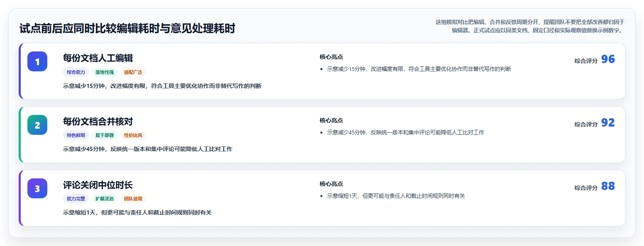
Task: Click bullet item 示意减少45分钟 under 核心亮点
Action: pyautogui.click(x=405, y=133)
